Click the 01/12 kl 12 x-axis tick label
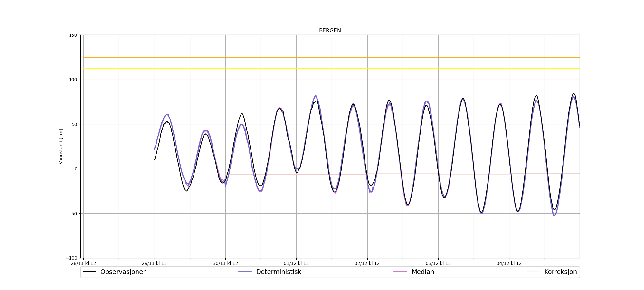The image size is (644, 290). (296, 264)
